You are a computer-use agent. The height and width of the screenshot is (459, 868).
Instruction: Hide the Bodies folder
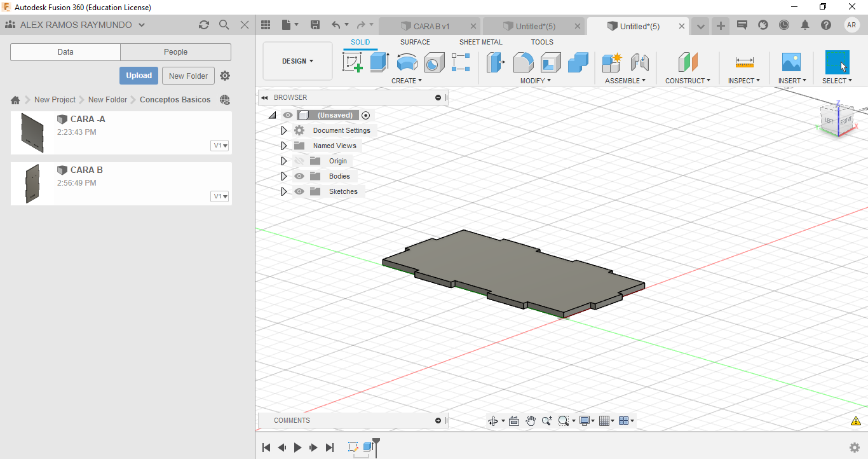(x=299, y=176)
